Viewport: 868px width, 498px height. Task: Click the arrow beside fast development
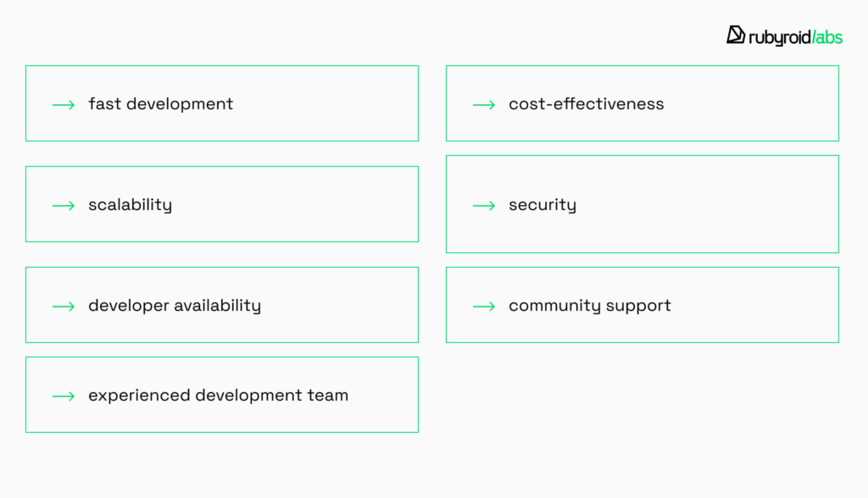(64, 104)
